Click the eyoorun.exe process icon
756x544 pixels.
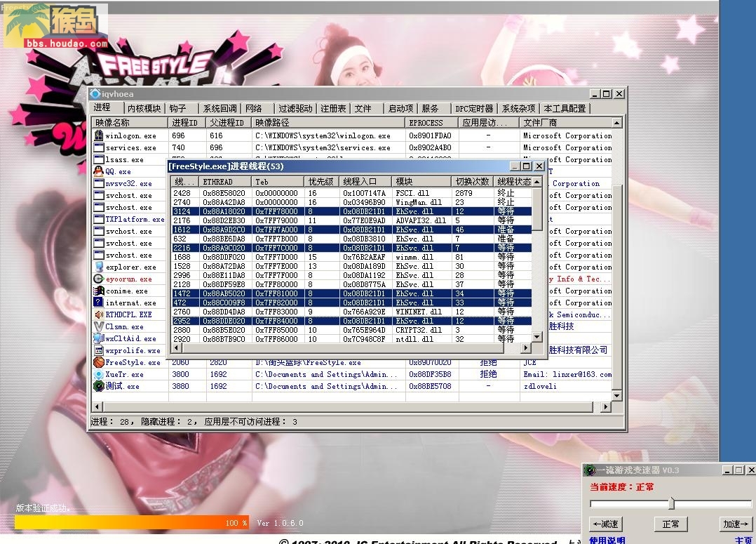pyautogui.click(x=98, y=279)
